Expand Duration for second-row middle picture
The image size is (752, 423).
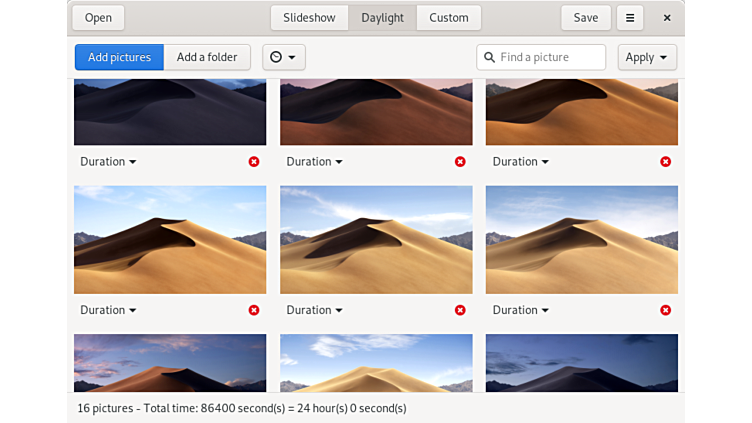tap(314, 310)
